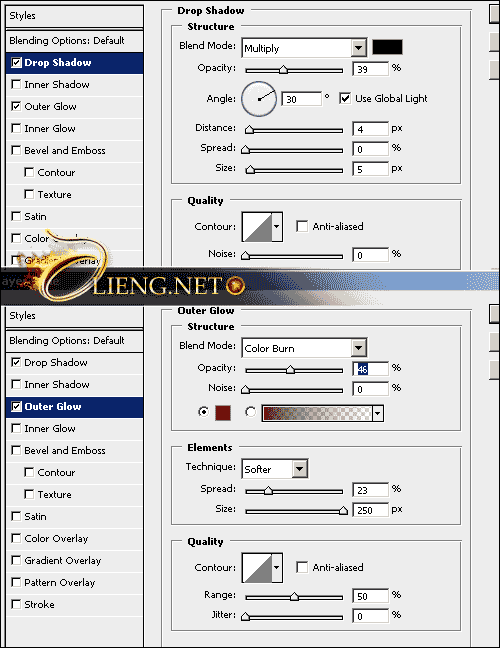This screenshot has height=648, width=500.
Task: Click the Drop Shadow contour dropdown arrow
Action: [x=276, y=226]
